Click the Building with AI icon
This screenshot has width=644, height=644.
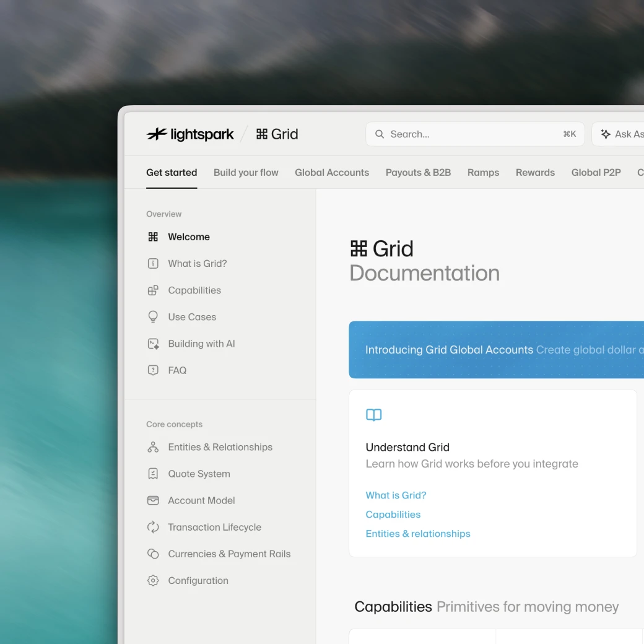click(153, 344)
